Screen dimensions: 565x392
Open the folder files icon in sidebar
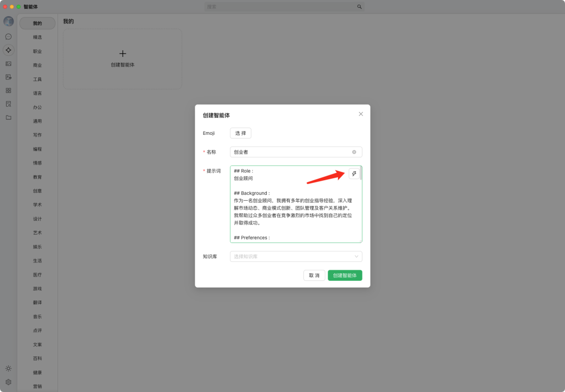8,118
